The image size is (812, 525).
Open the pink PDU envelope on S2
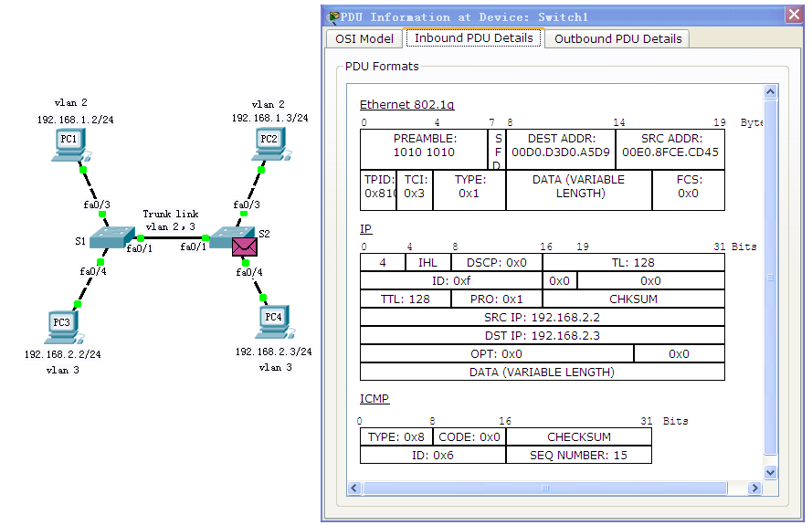click(245, 247)
